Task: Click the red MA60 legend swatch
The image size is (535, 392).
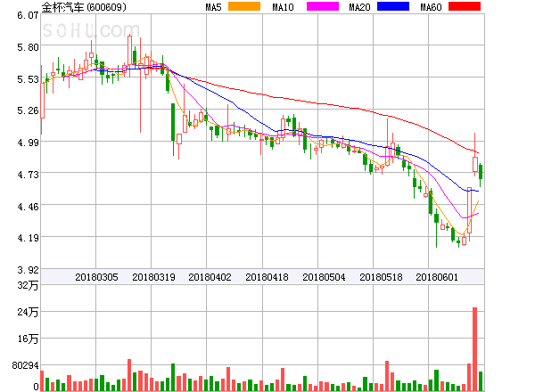Action: (x=465, y=6)
